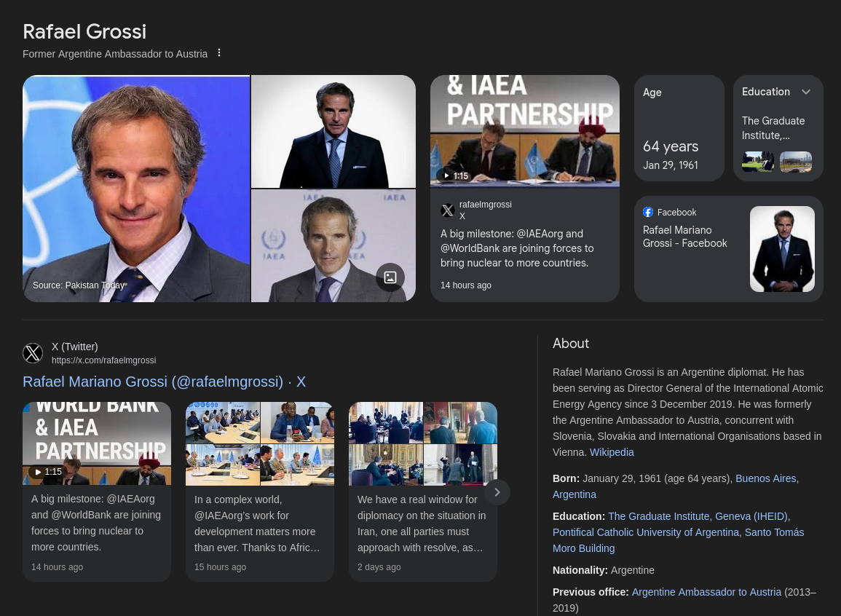Click the '2 days ago' tweet timestamp
The height and width of the screenshot is (616, 841).
point(379,566)
